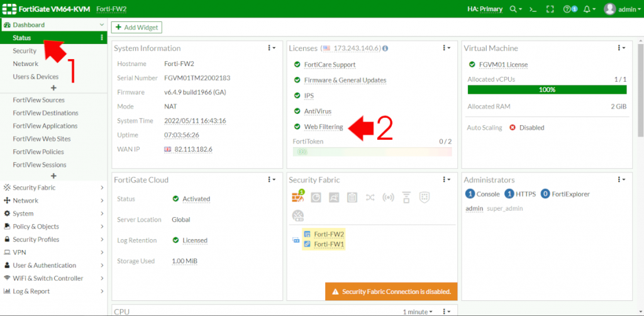Open the search icon in header
The width and height of the screenshot is (644, 316).
pos(516,9)
